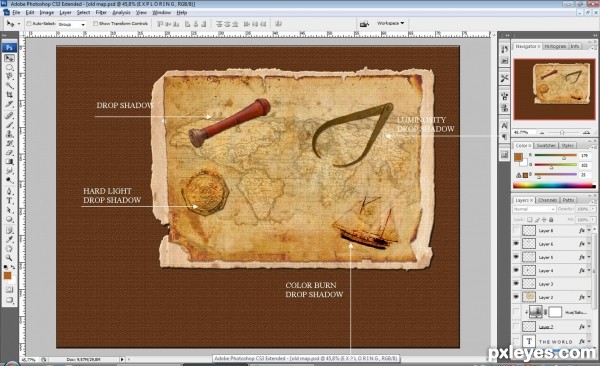The height and width of the screenshot is (366, 600).
Task: Hide Layer 3 using its eye icon
Action: 516,284
